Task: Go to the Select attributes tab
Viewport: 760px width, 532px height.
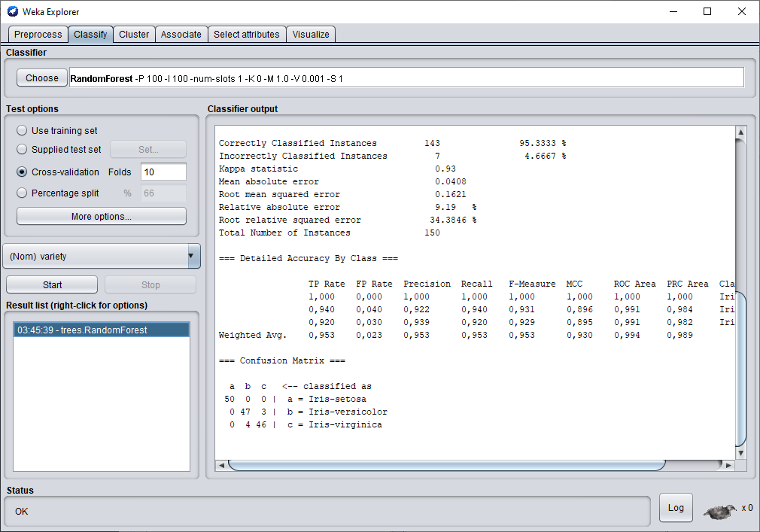Action: point(246,35)
